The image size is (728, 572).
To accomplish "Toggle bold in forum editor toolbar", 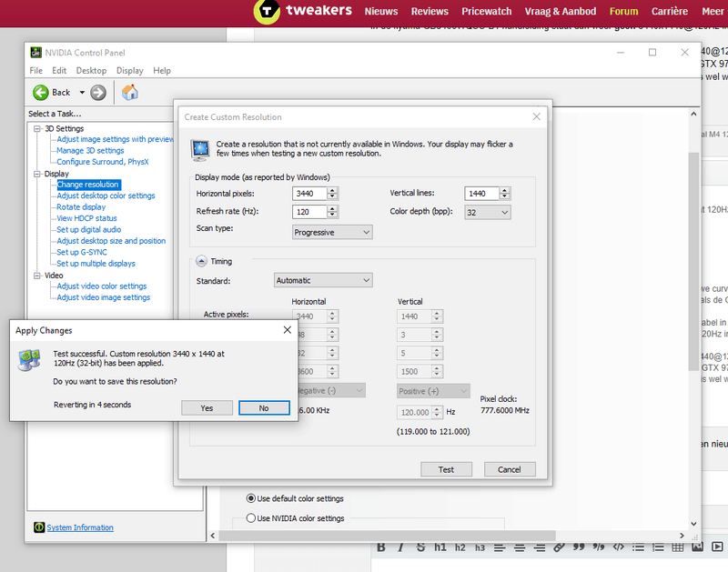I will pos(381,547).
